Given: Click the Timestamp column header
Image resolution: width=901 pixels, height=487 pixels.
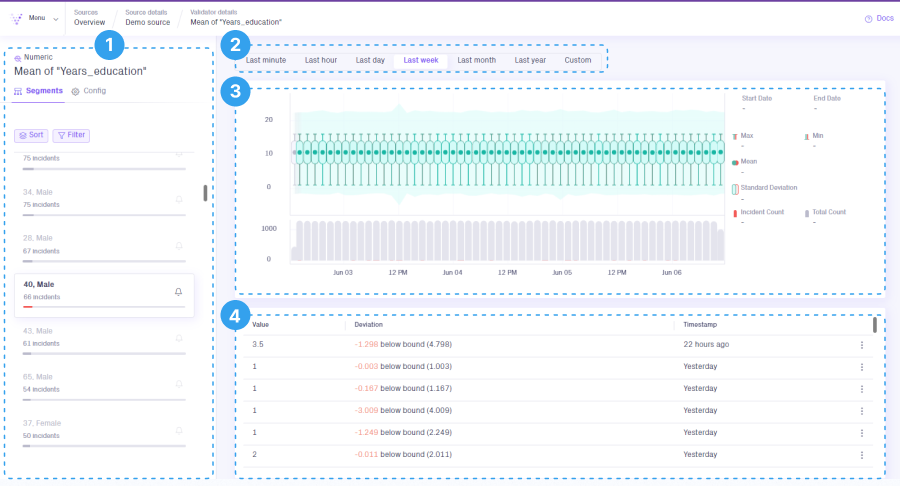Looking at the screenshot, I should tap(700, 324).
